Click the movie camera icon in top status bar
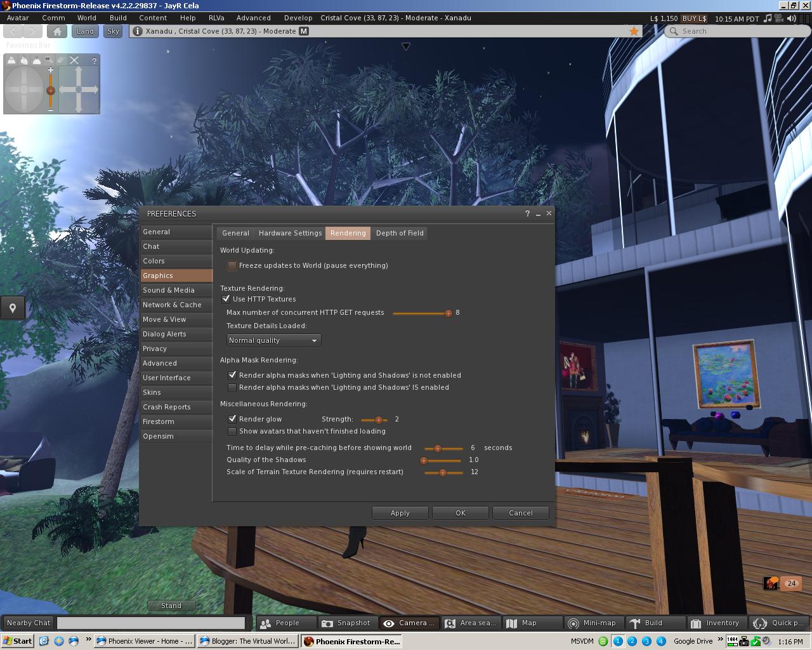This screenshot has height=650, width=812. coord(780,18)
